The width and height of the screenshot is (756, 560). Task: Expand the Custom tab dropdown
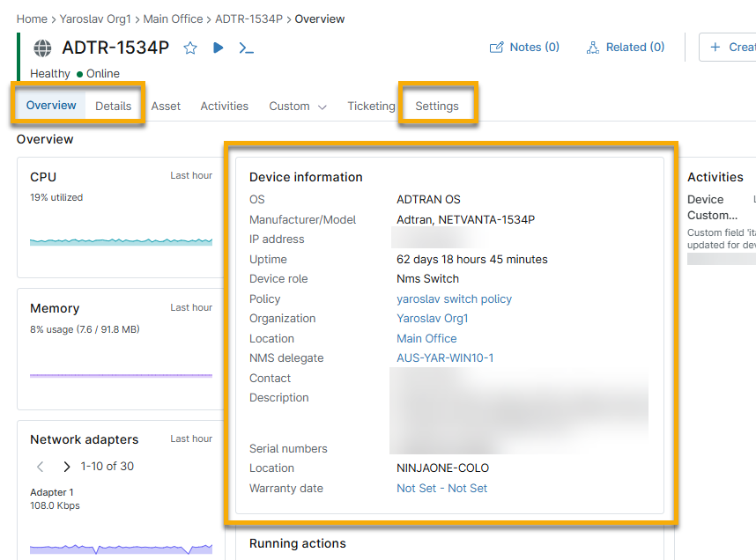tap(298, 107)
